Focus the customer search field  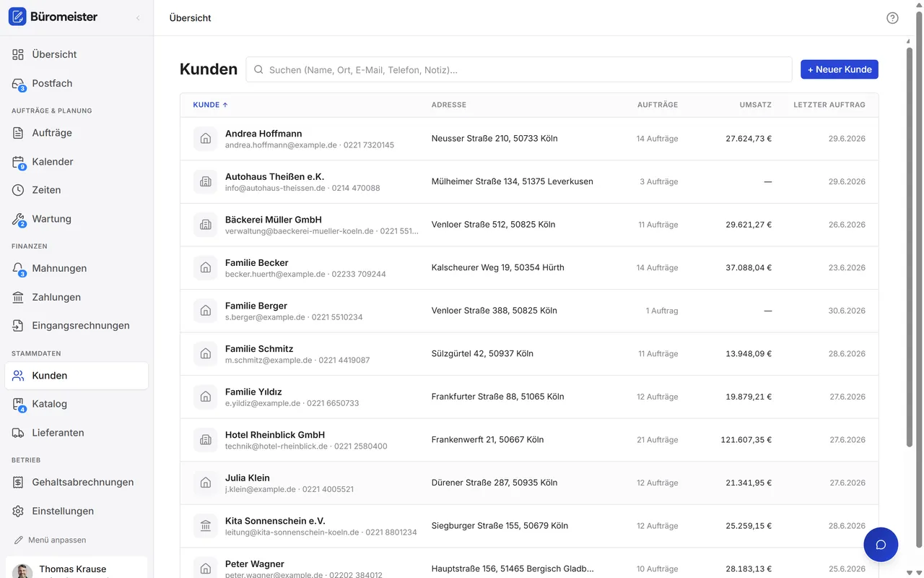point(519,69)
